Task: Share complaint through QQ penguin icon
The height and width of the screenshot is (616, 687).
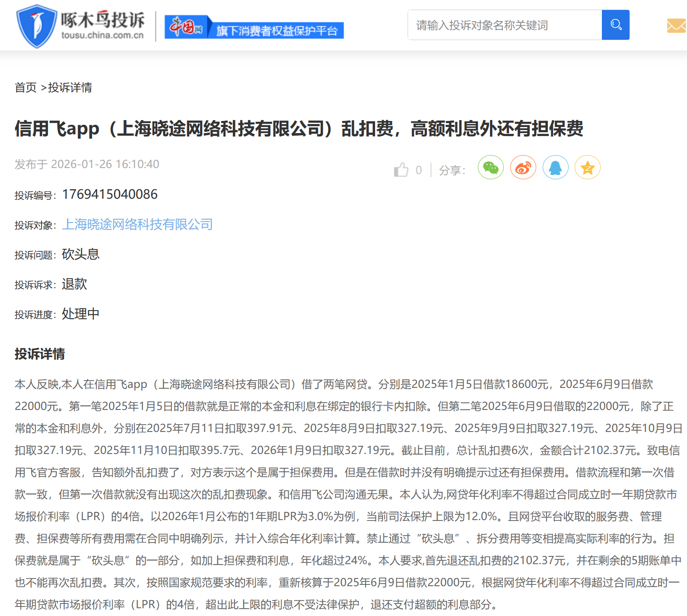Action: click(x=555, y=167)
